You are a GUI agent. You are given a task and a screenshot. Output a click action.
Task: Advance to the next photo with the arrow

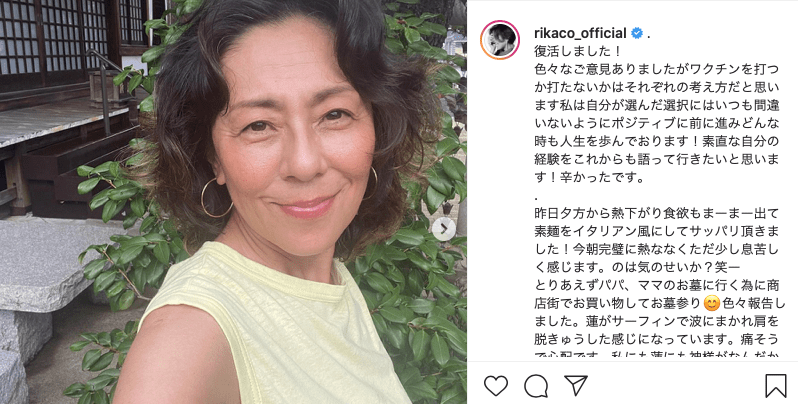(x=444, y=228)
